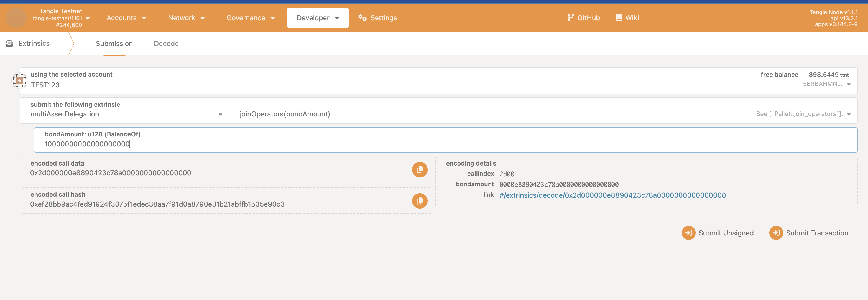Open the GitHub repository link
The image size is (868, 300).
click(583, 18)
